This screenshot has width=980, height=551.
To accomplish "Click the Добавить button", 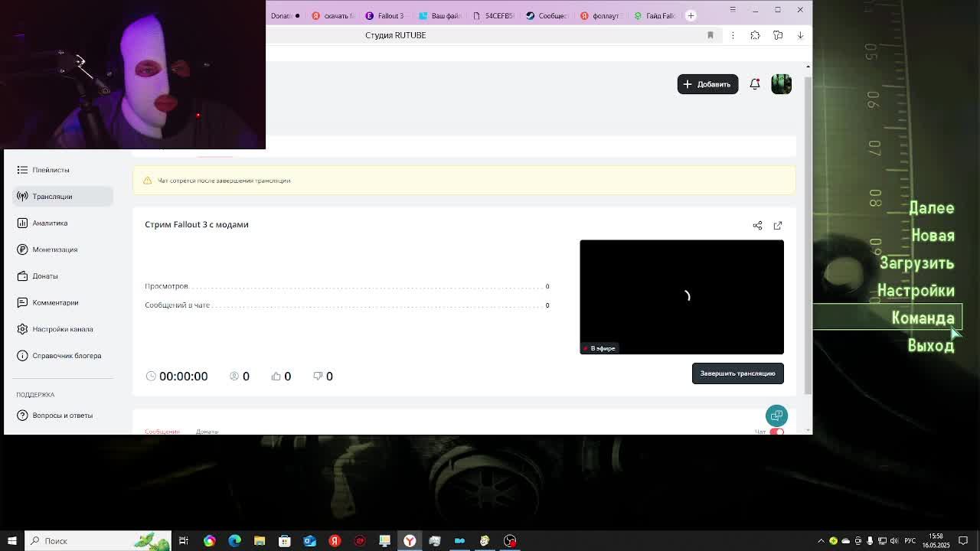I will tap(707, 84).
